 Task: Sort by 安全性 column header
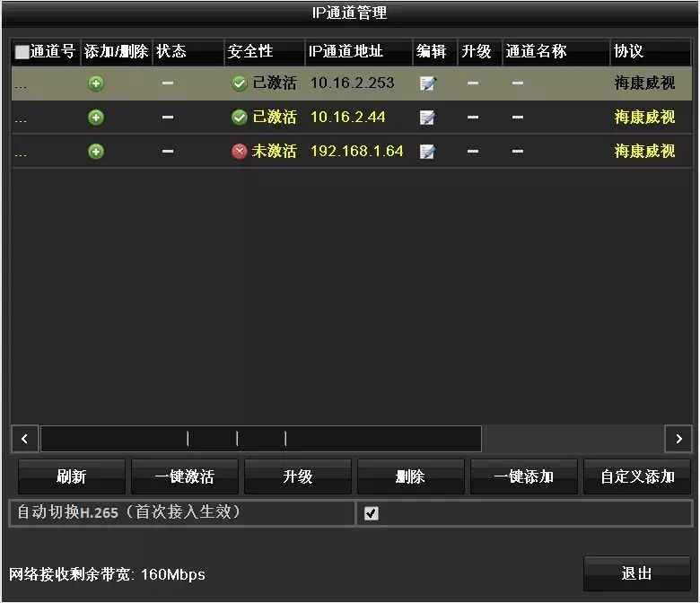tap(264, 52)
